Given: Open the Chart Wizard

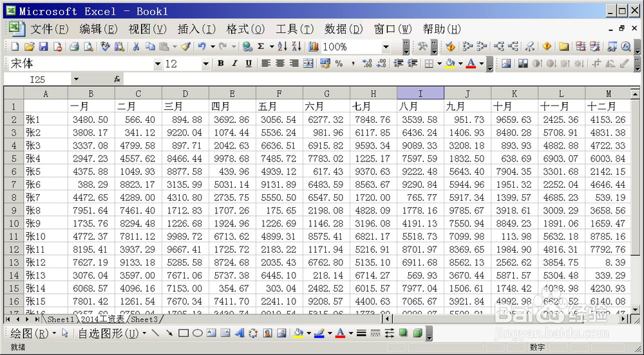Looking at the screenshot, I should pyautogui.click(x=314, y=47).
